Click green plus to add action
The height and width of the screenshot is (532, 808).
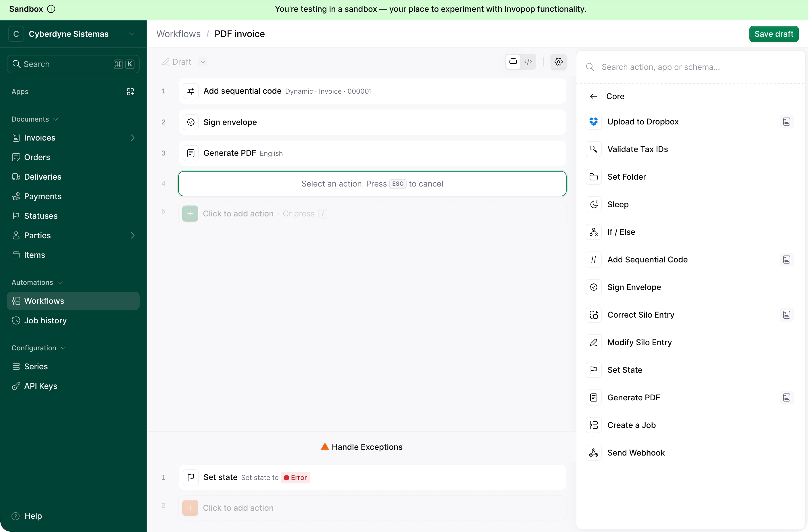point(190,214)
